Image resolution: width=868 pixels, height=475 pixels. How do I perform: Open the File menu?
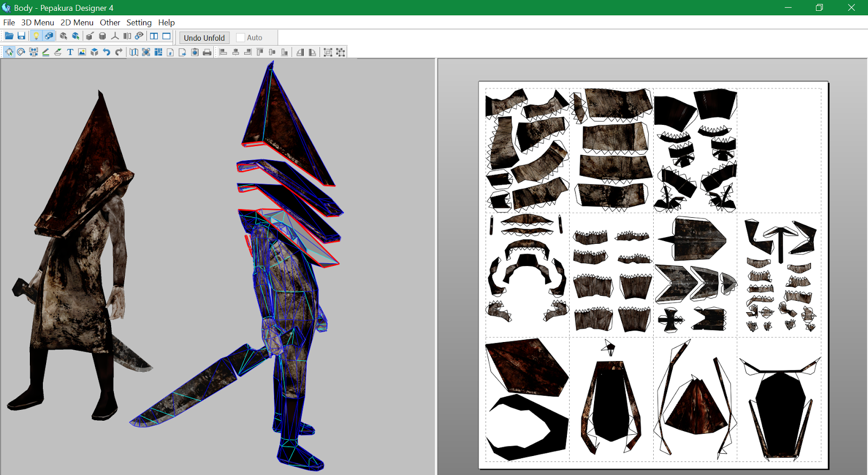(9, 23)
